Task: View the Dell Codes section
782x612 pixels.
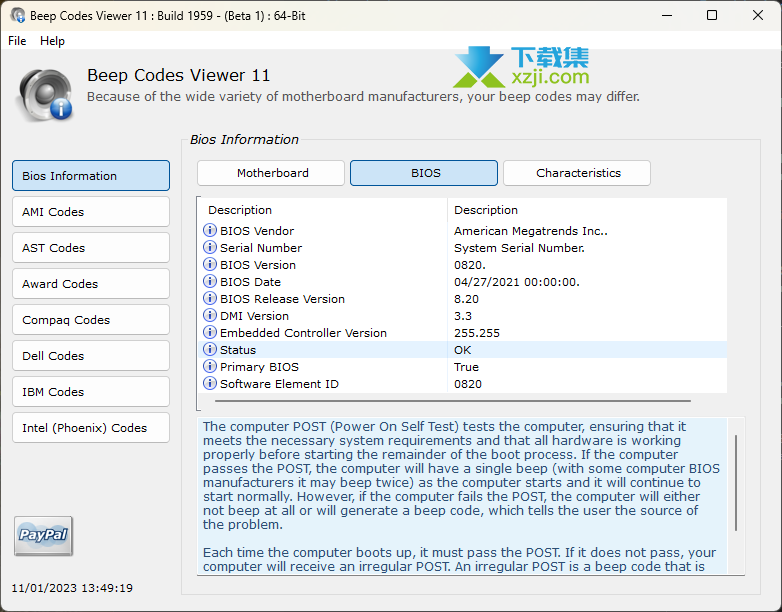Action: [x=91, y=356]
